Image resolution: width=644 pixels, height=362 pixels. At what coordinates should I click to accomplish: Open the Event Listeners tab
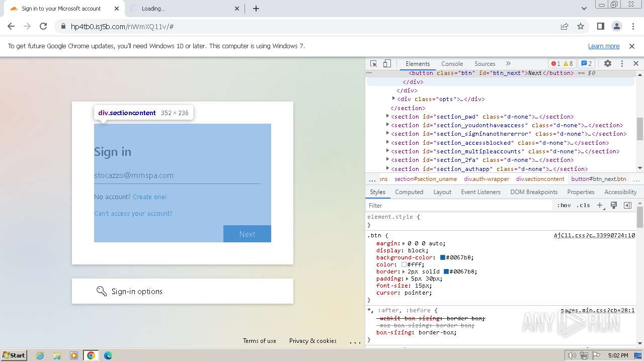click(480, 192)
